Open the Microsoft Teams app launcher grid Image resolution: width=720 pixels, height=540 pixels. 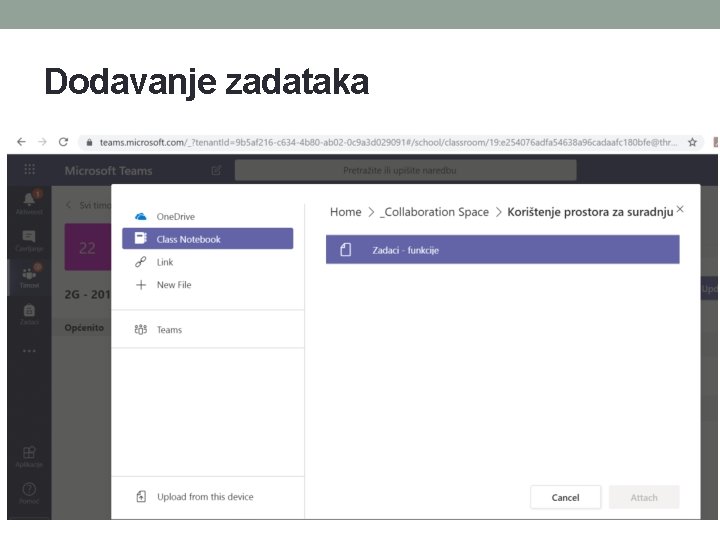[x=29, y=169]
